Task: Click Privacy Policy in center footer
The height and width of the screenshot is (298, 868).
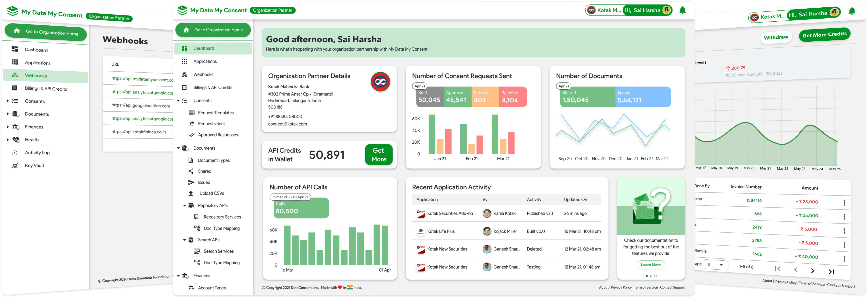Action: pos(621,288)
